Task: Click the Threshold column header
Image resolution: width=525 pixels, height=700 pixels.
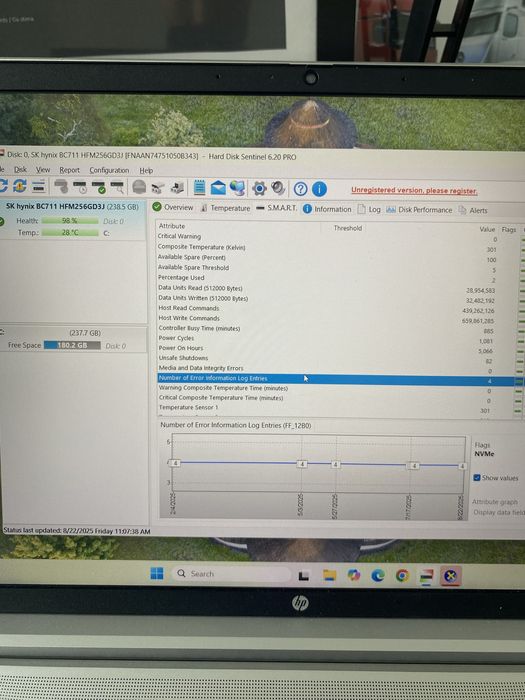Action: pos(348,228)
